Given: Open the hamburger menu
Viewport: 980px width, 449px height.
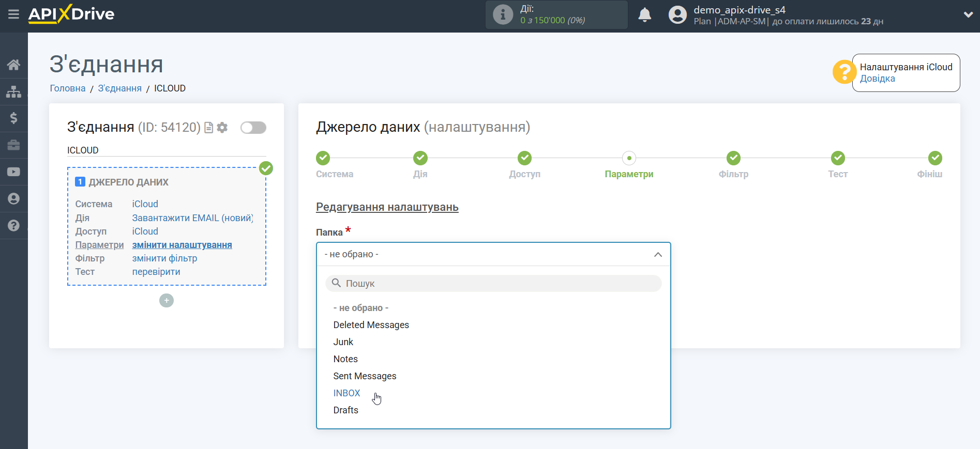Looking at the screenshot, I should (13, 14).
